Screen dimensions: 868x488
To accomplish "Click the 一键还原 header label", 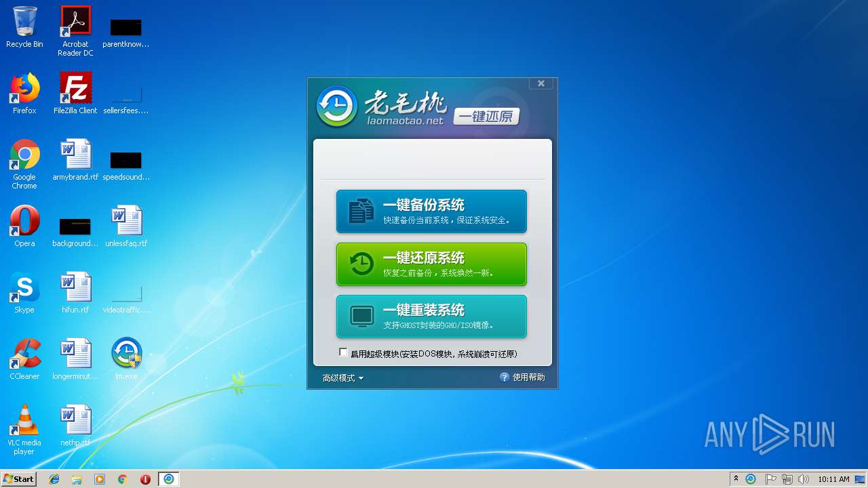I will [x=486, y=117].
